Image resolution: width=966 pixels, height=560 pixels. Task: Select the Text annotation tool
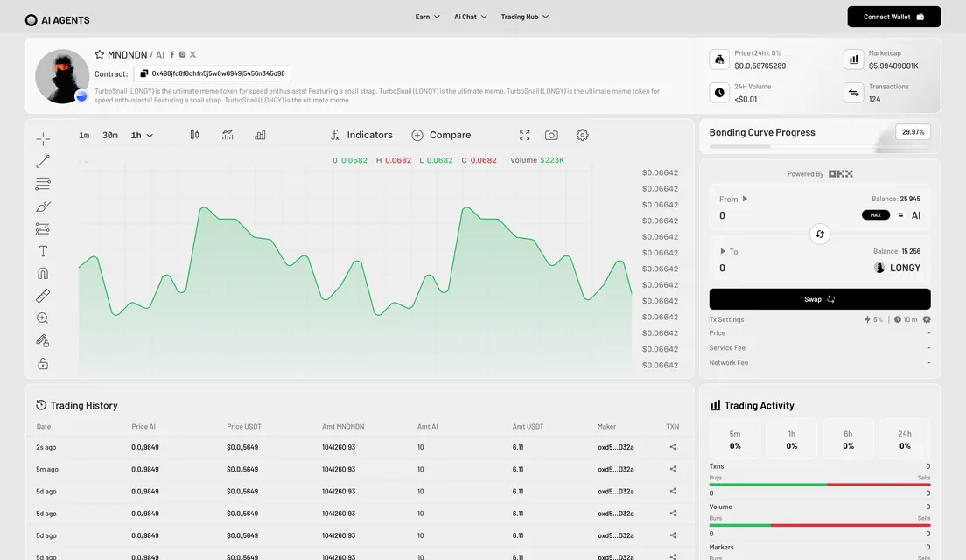coord(43,251)
